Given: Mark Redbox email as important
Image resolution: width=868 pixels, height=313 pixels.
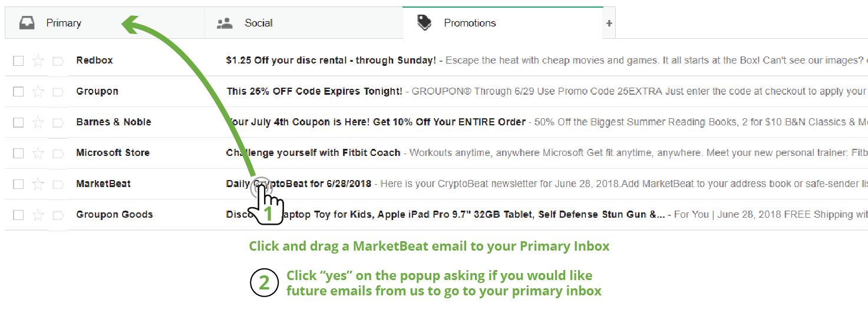Looking at the screenshot, I should point(58,61).
